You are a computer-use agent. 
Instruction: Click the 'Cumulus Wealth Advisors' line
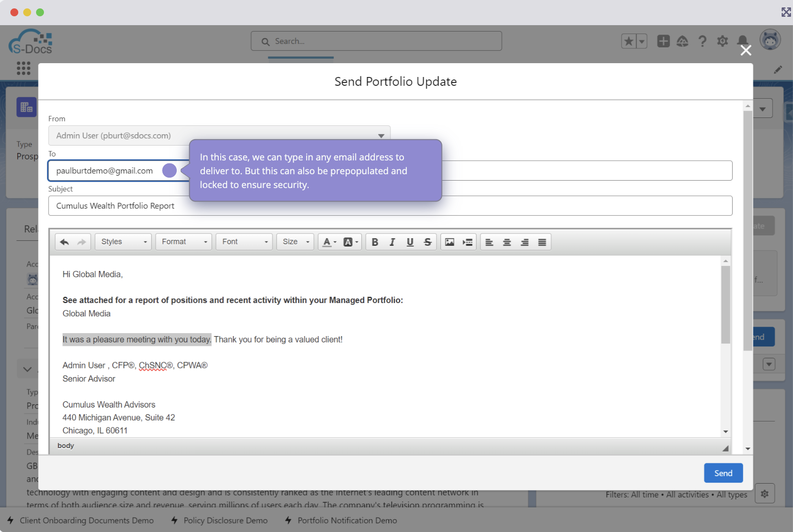pos(109,405)
